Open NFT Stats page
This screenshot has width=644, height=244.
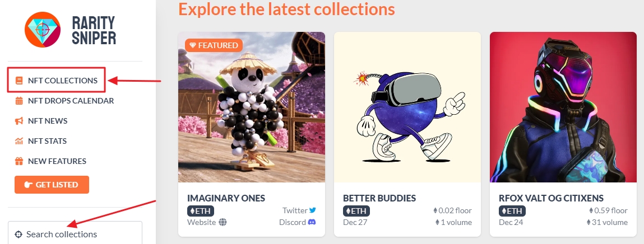click(x=41, y=141)
